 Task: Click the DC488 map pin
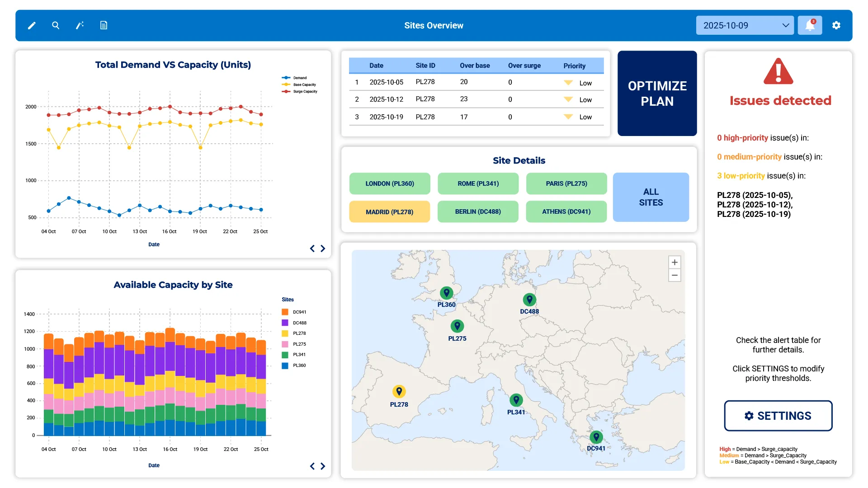[x=529, y=300]
